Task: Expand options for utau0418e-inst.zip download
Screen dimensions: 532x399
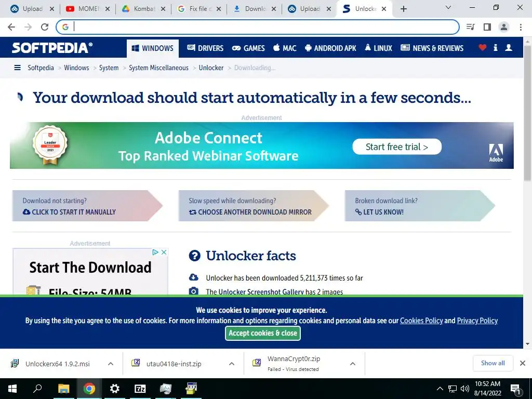Action: coord(232,364)
